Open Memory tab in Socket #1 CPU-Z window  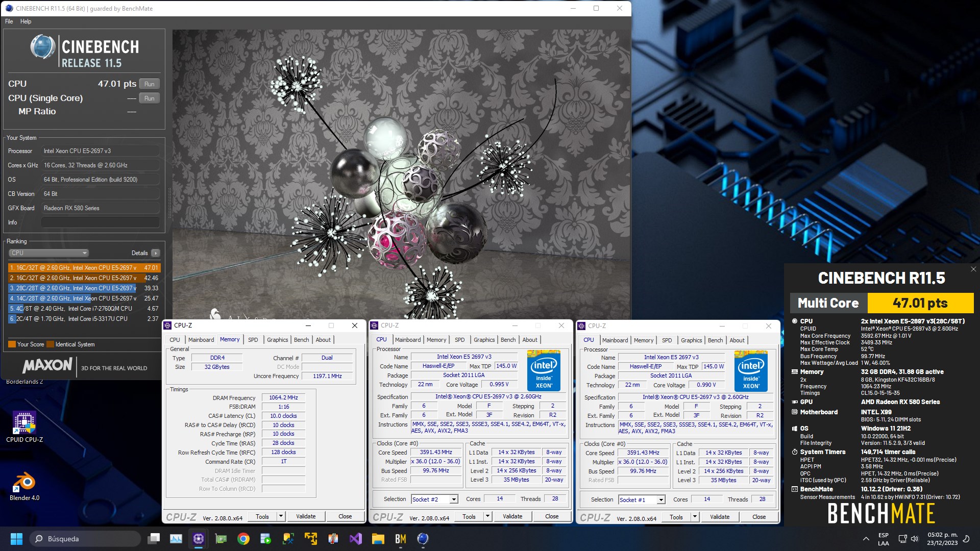pyautogui.click(x=644, y=340)
